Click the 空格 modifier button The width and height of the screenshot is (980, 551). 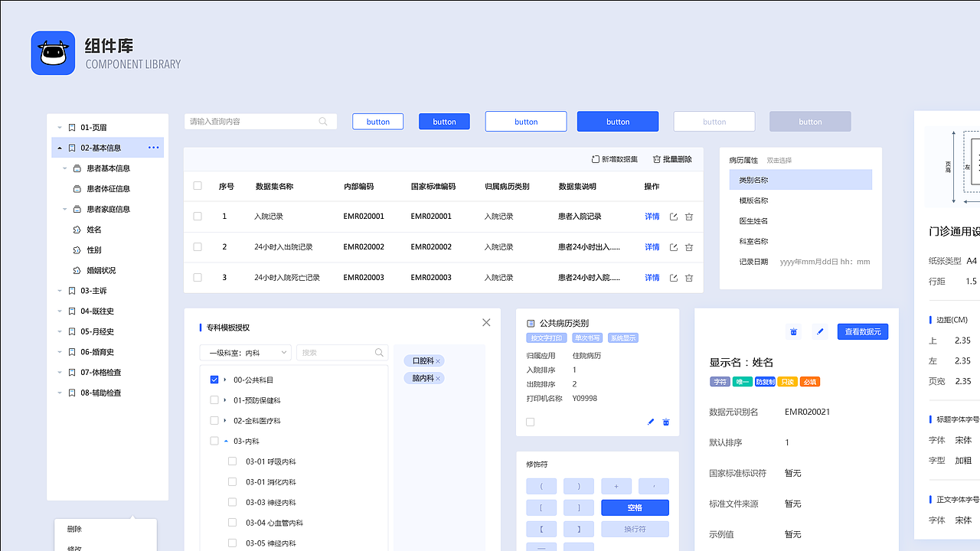pyautogui.click(x=635, y=507)
